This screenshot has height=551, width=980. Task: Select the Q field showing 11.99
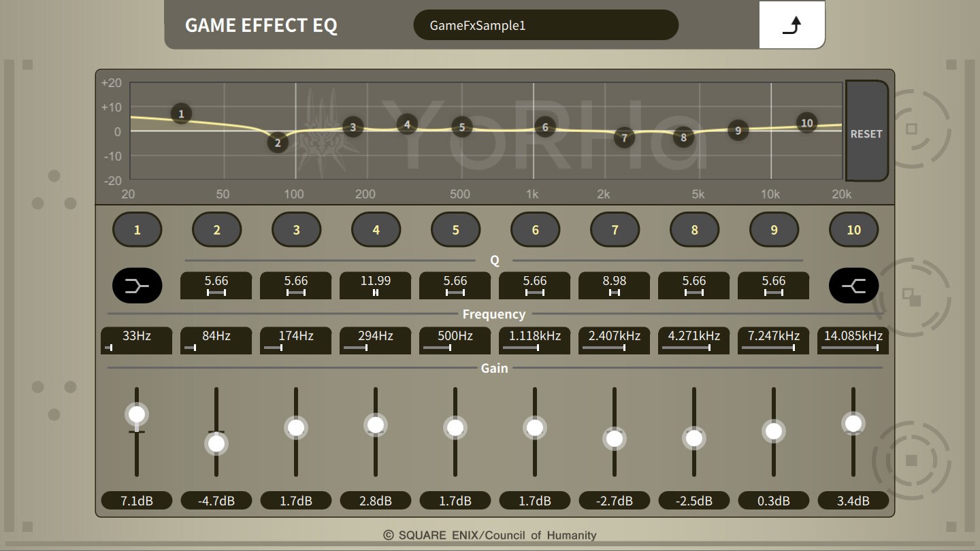[375, 285]
